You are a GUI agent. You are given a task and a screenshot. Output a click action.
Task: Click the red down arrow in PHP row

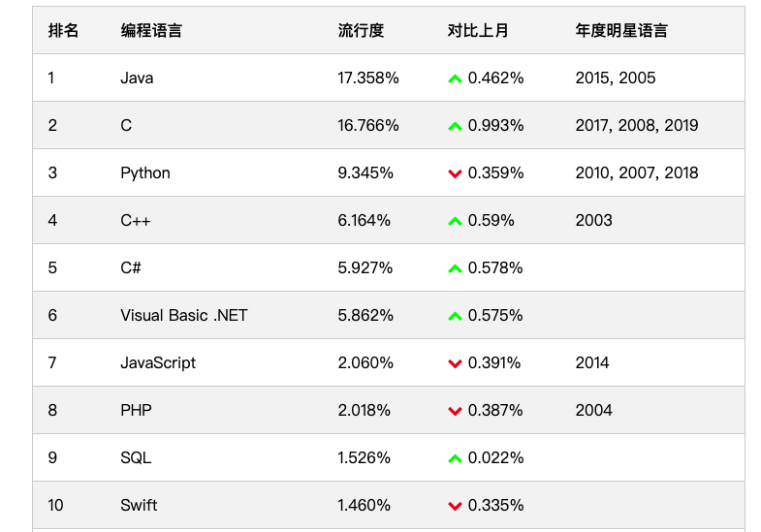click(x=455, y=411)
